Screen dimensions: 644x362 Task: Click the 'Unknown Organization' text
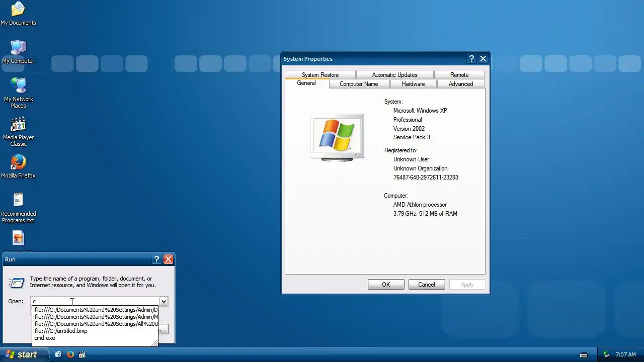tap(420, 168)
